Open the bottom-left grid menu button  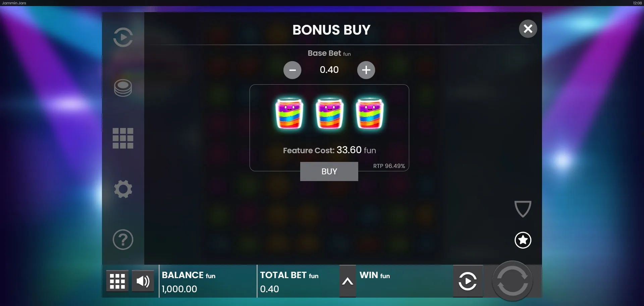click(117, 281)
